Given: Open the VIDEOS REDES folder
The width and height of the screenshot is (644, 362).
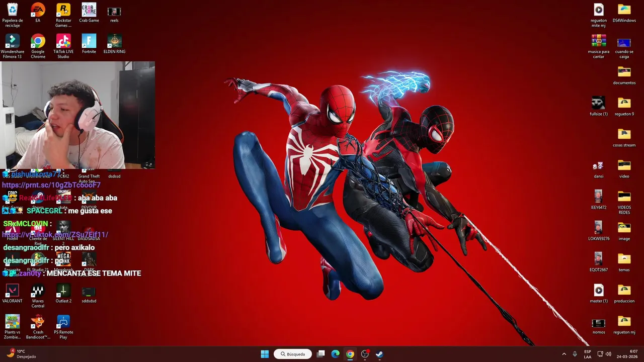Looking at the screenshot, I should [x=624, y=202].
